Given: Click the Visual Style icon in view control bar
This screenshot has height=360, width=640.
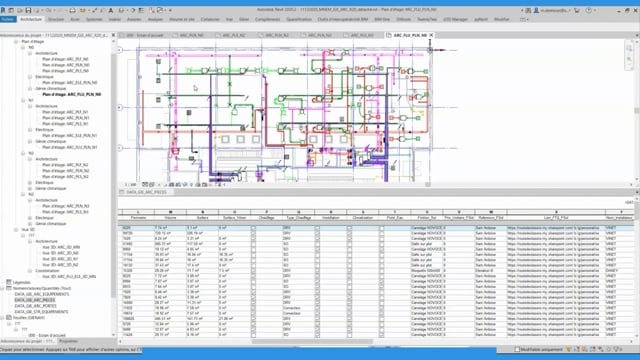Looking at the screenshot, I should 151,185.
